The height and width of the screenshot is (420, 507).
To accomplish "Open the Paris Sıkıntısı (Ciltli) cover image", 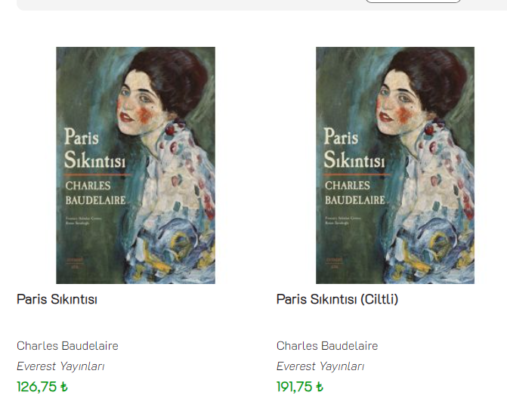I will coord(394,165).
